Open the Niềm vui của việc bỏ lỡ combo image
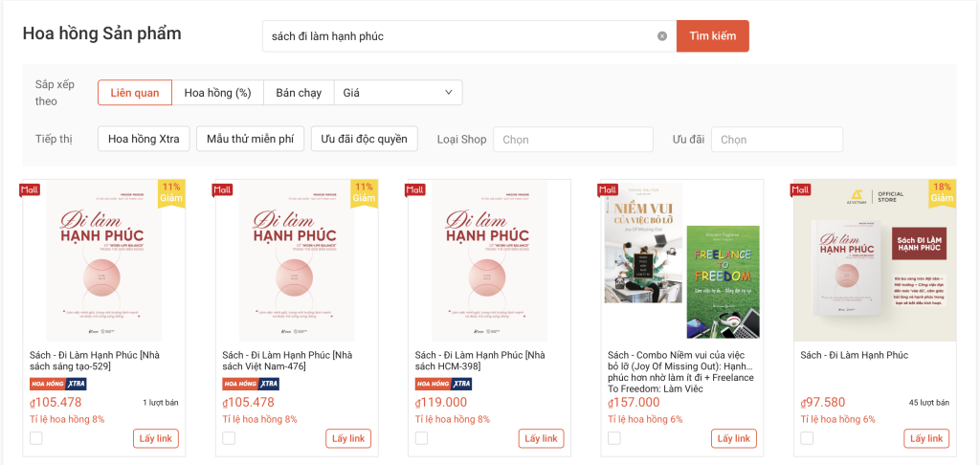Image resolution: width=980 pixels, height=465 pixels. pyautogui.click(x=681, y=260)
